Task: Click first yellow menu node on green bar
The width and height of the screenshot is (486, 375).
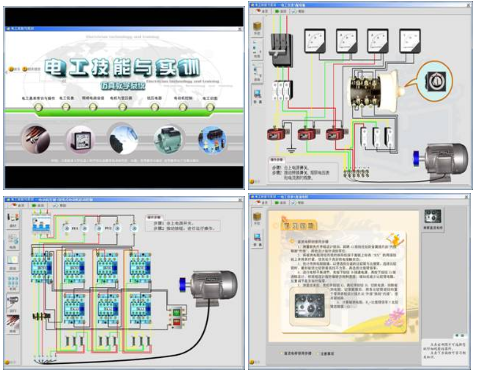Action: (x=38, y=107)
